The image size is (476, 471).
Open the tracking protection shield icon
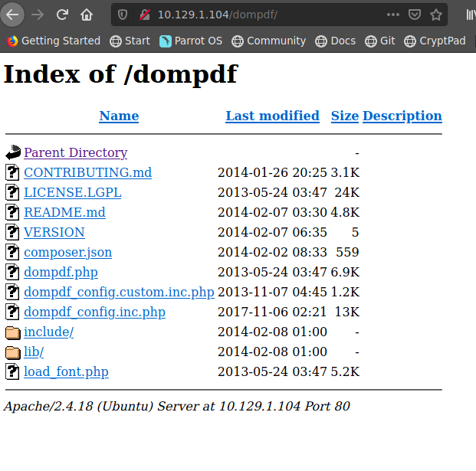(x=123, y=15)
